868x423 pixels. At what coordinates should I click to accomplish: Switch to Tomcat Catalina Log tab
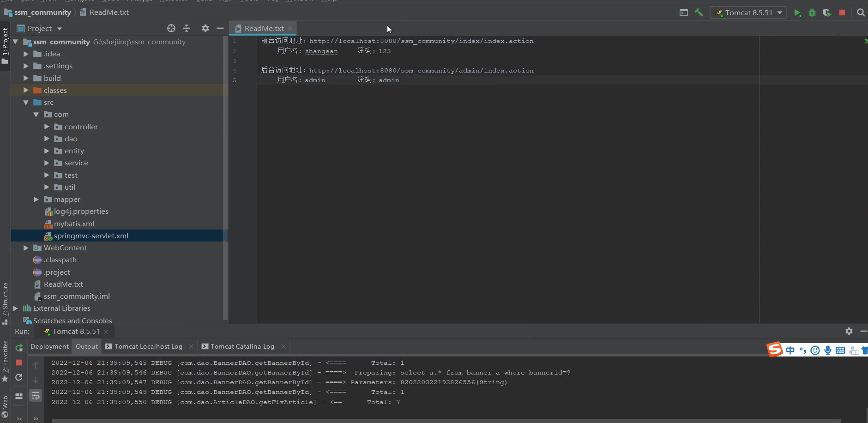click(x=242, y=346)
